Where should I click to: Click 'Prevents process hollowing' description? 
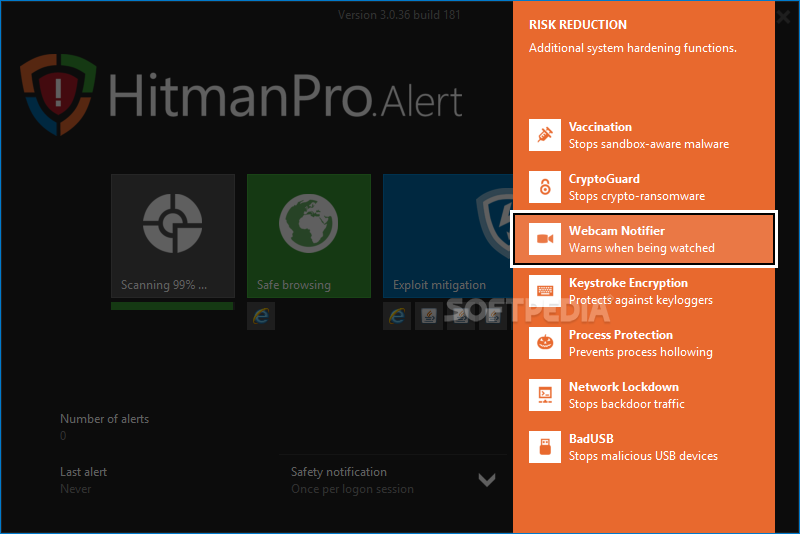641,352
